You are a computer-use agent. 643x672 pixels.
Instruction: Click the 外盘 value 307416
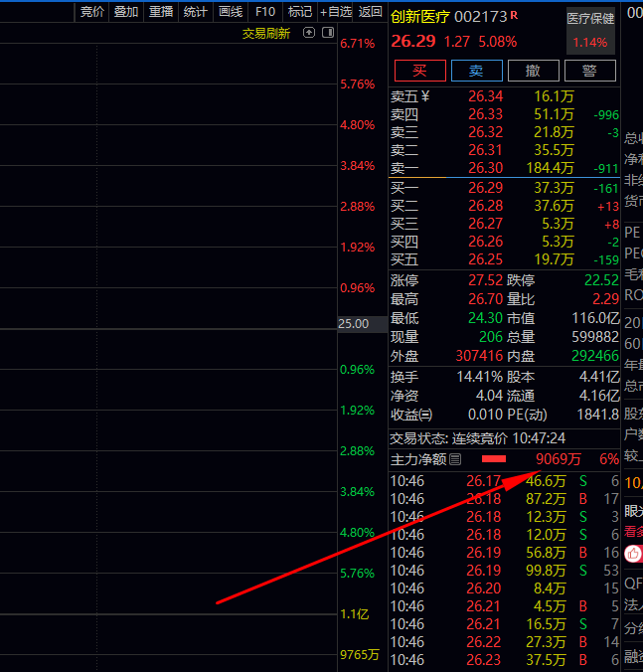pyautogui.click(x=479, y=356)
